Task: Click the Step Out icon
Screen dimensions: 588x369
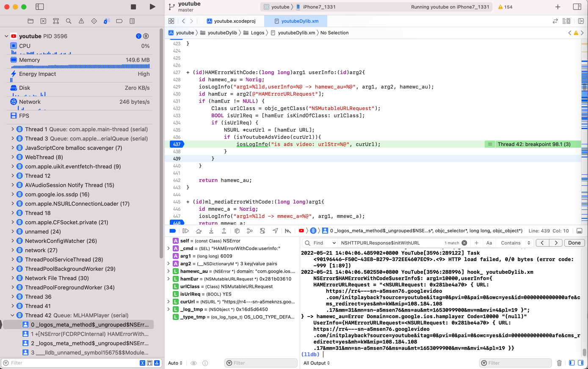Action: click(x=224, y=231)
